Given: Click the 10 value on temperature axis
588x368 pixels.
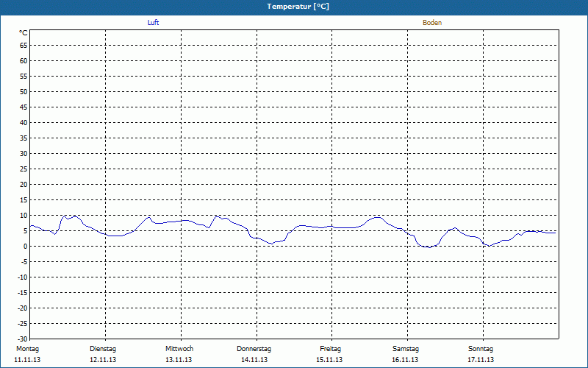Looking at the screenshot, I should point(24,216).
